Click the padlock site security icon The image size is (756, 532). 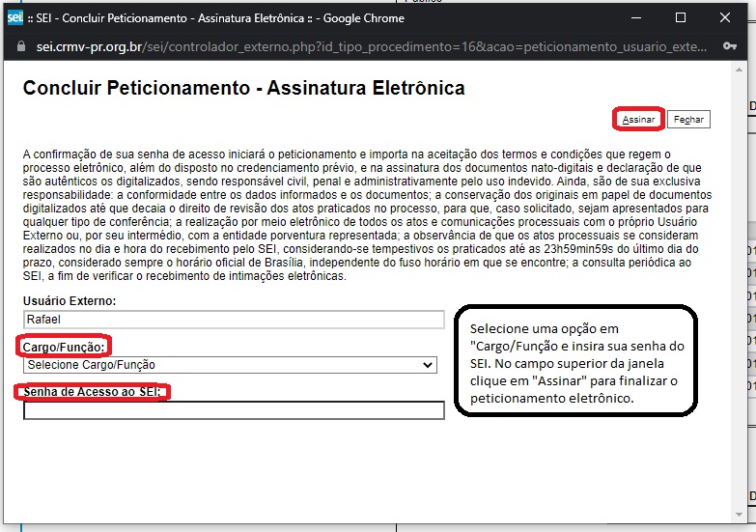click(15, 45)
